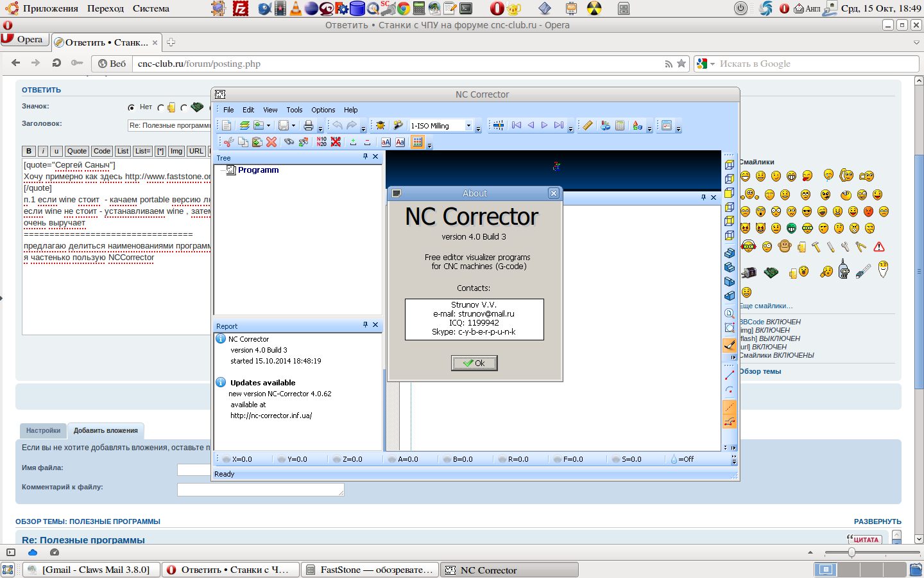Adjust the Opera zoom slider
Image resolution: width=924 pixels, height=578 pixels.
[851, 552]
